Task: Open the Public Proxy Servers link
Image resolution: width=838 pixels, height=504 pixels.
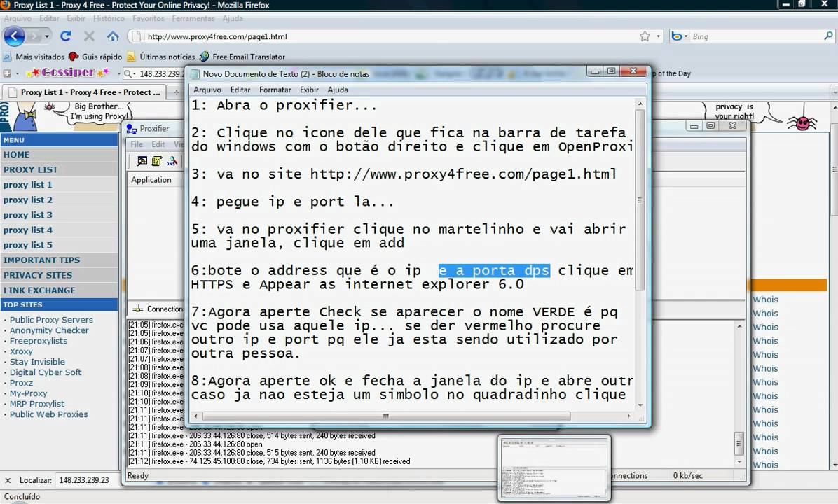Action: pyautogui.click(x=51, y=319)
